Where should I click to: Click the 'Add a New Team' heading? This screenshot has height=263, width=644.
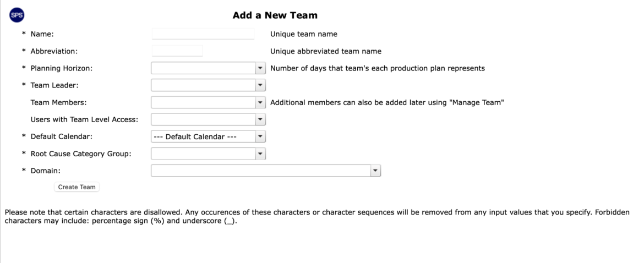[x=275, y=15]
